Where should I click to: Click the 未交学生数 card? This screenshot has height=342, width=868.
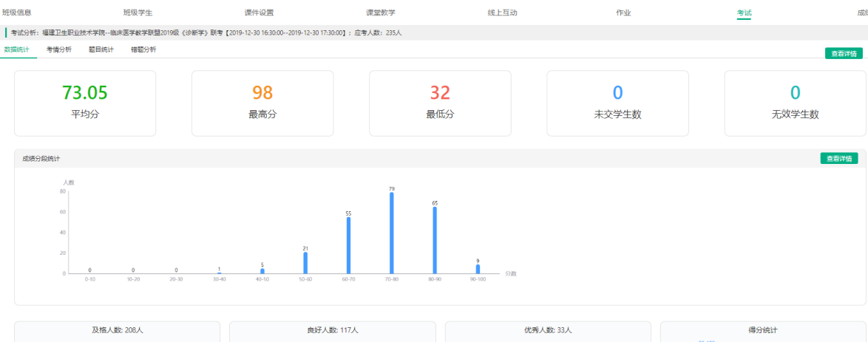point(617,103)
